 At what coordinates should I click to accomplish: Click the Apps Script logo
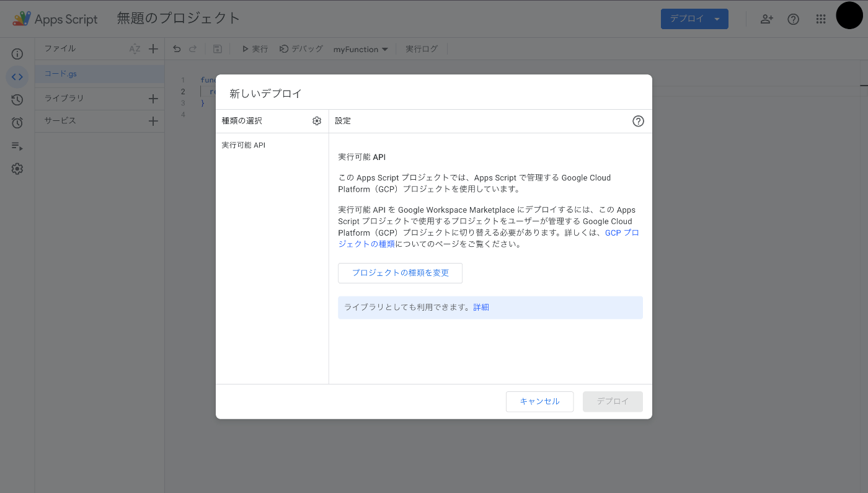pyautogui.click(x=55, y=19)
